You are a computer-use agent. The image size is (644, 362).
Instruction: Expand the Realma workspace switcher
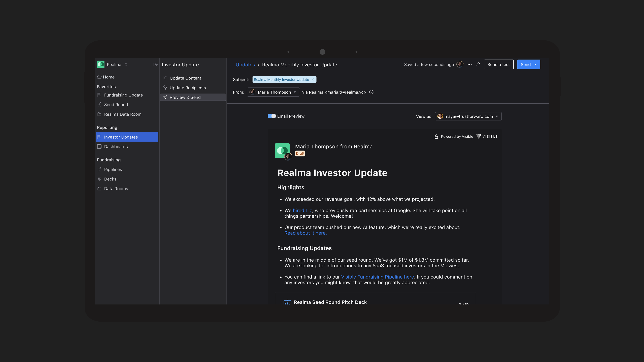126,64
